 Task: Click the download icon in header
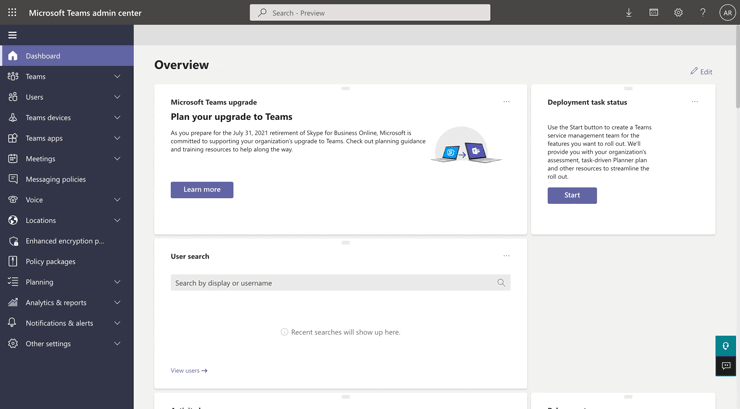(x=629, y=13)
